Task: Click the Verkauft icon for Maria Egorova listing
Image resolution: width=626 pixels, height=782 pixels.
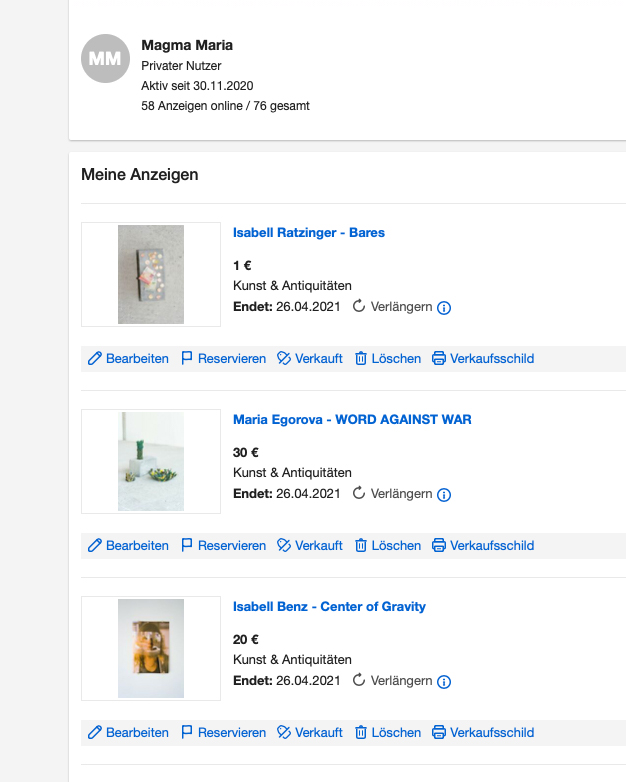Action: 284,545
